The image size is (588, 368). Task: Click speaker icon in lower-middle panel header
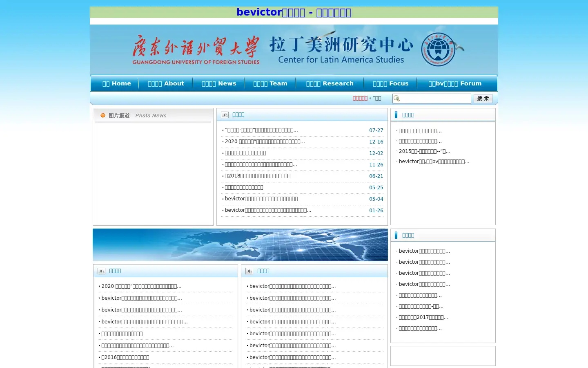click(x=249, y=271)
